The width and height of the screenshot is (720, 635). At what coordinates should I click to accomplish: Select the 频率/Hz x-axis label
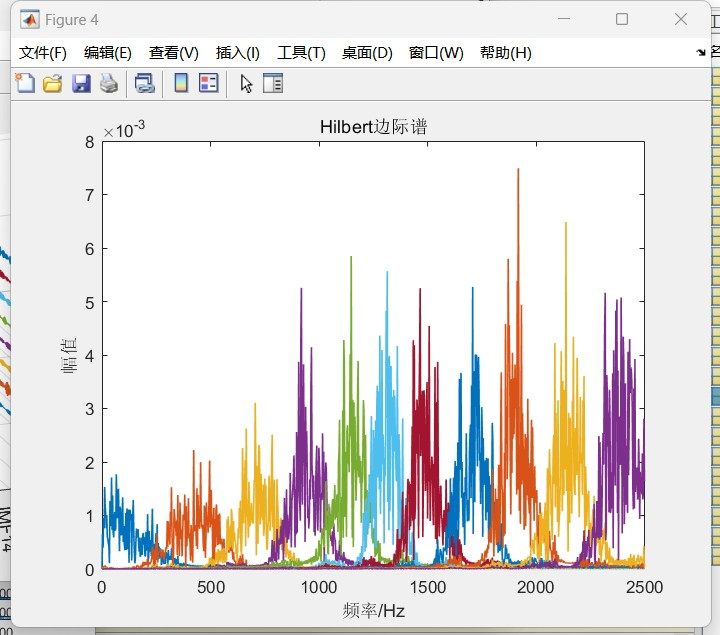(x=373, y=611)
